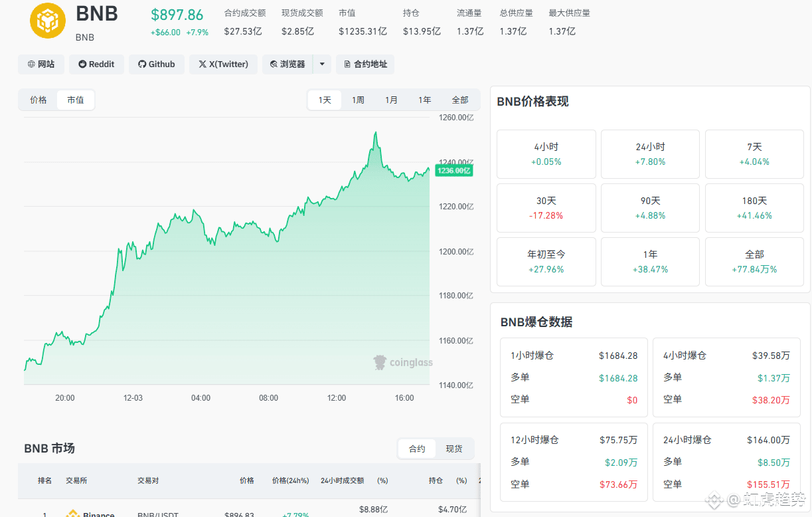Select the 1周 chart timeframe
812x517 pixels.
(358, 100)
